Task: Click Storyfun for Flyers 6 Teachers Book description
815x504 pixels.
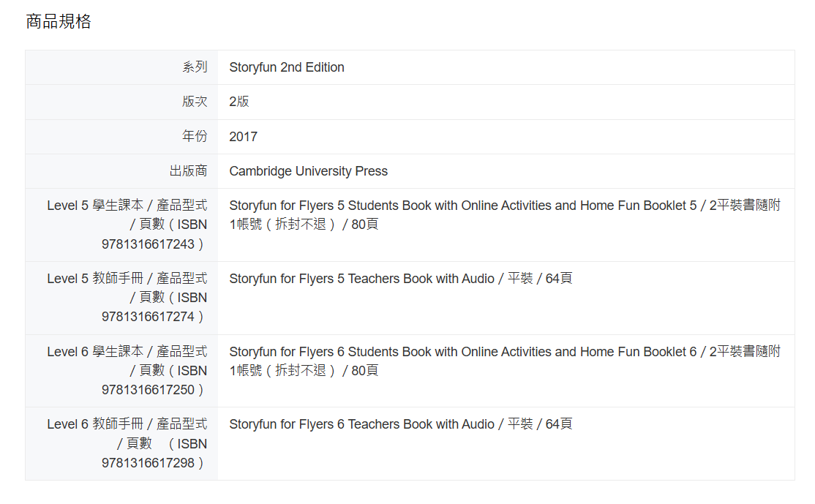Action: [x=401, y=424]
